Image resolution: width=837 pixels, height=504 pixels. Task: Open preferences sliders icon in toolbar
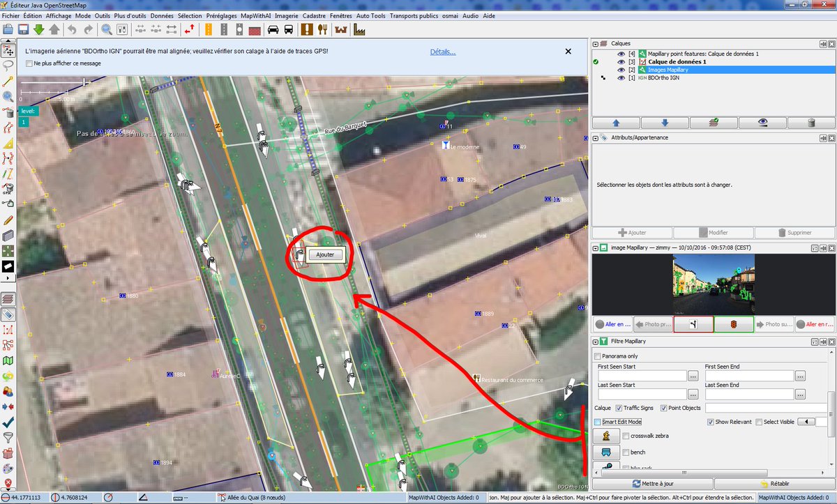point(122,29)
